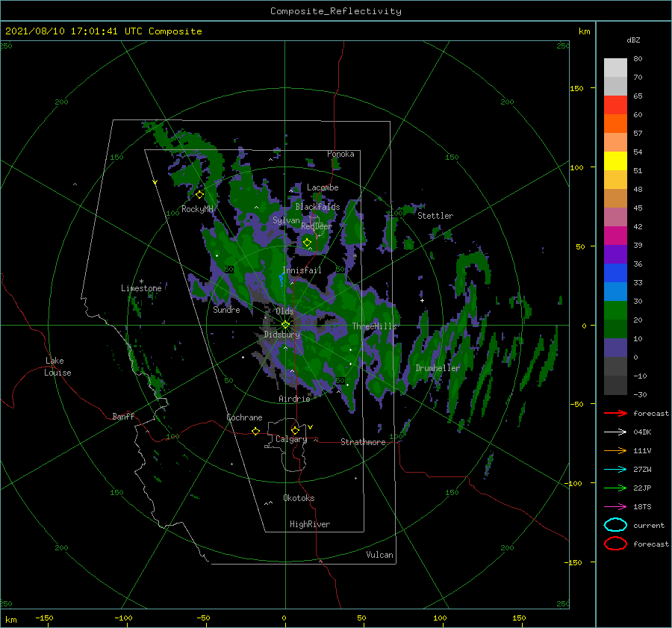Click the Stettler label
Image resolution: width=672 pixels, height=628 pixels.
point(435,216)
